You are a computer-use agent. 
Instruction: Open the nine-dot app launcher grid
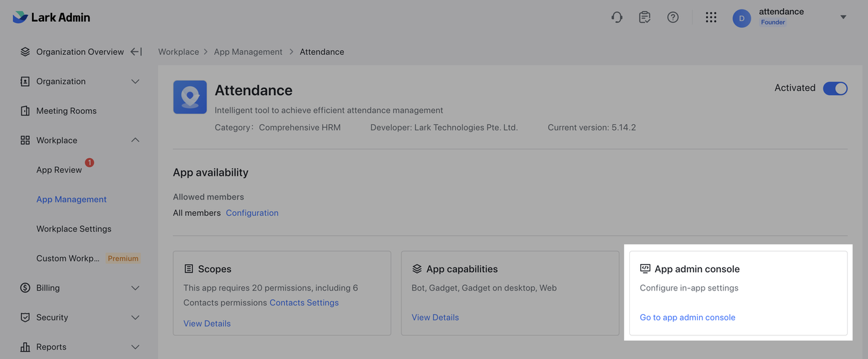point(711,18)
